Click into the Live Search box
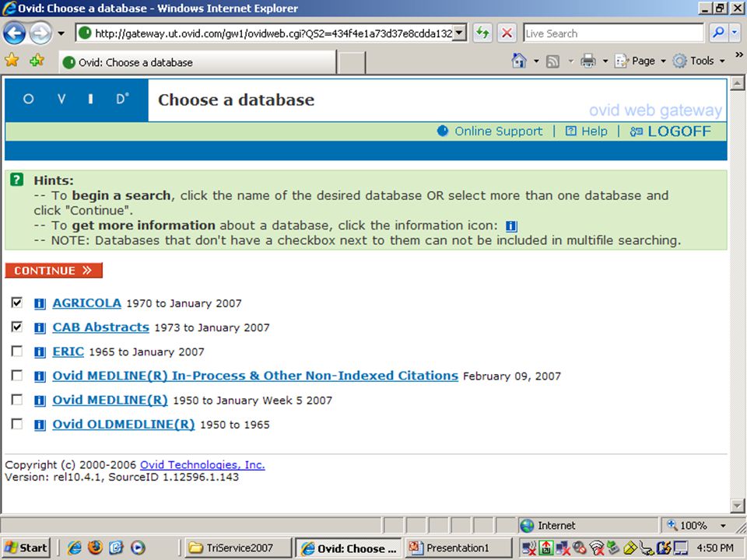The height and width of the screenshot is (560, 747). [x=613, y=33]
